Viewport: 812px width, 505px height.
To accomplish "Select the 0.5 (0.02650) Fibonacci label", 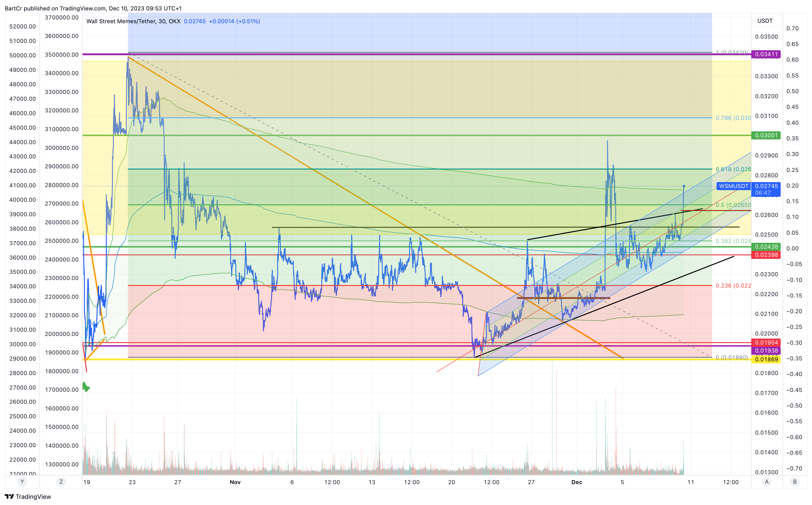I will [733, 205].
